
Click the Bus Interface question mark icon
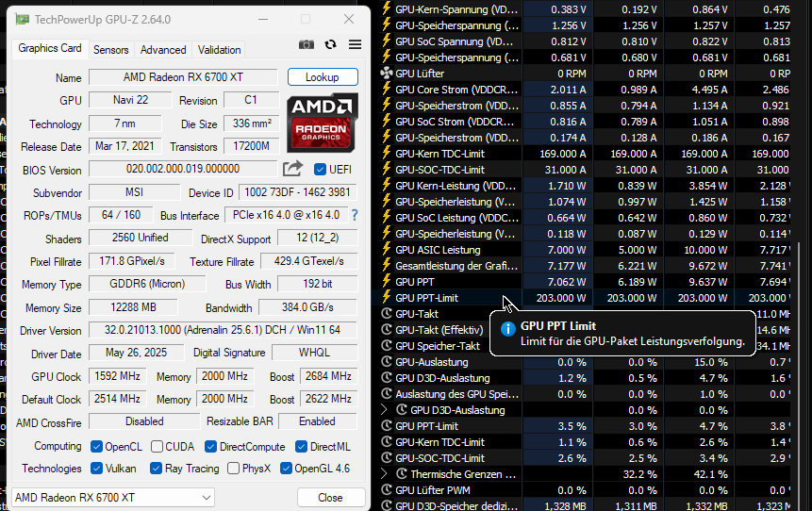355,215
